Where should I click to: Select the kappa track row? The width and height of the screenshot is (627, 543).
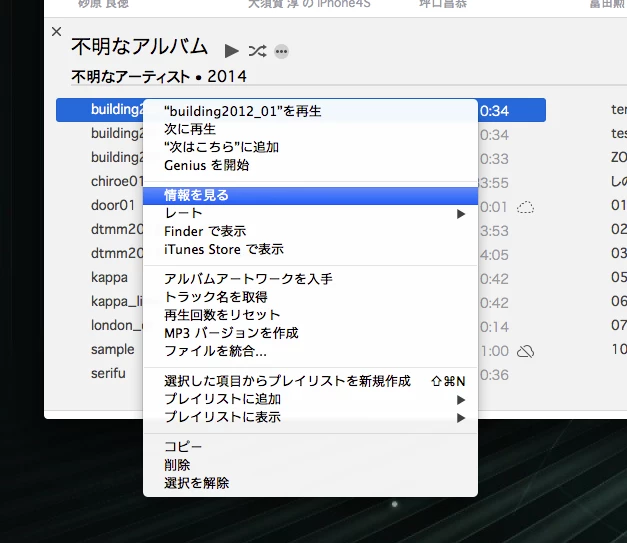109,278
